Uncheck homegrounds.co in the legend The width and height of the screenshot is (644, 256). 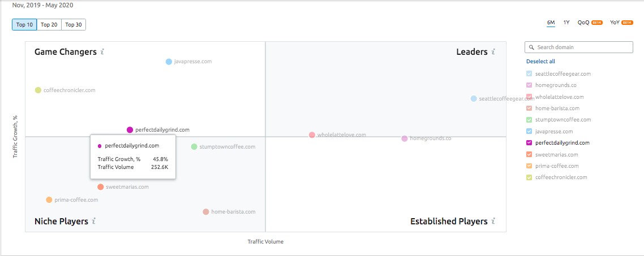pos(529,85)
